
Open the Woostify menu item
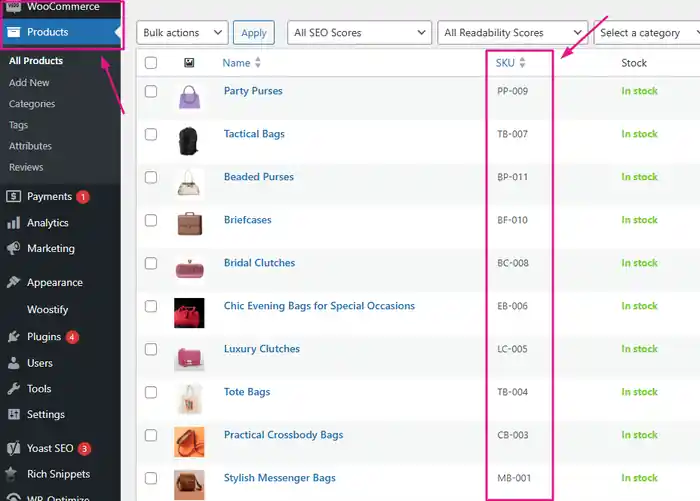pos(47,309)
